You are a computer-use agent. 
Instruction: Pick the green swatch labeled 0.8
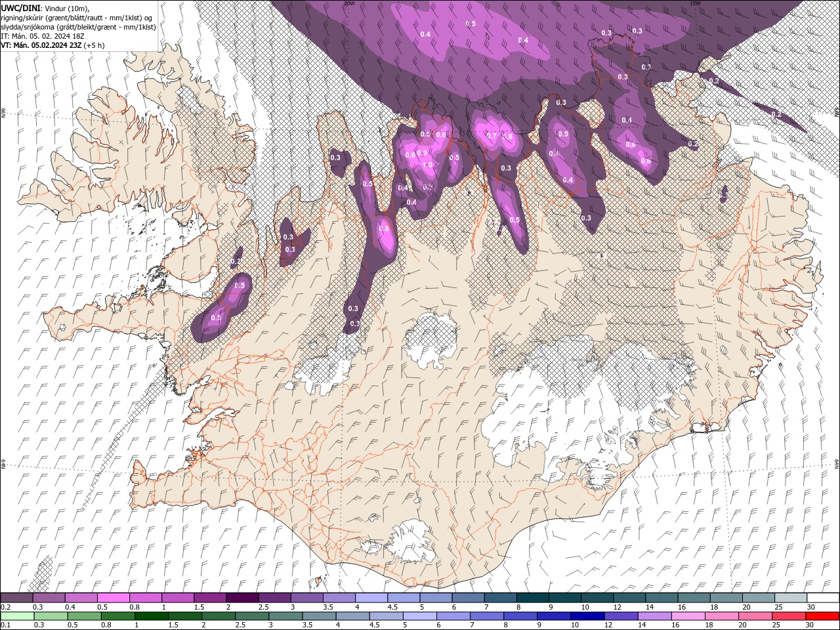tap(117, 616)
